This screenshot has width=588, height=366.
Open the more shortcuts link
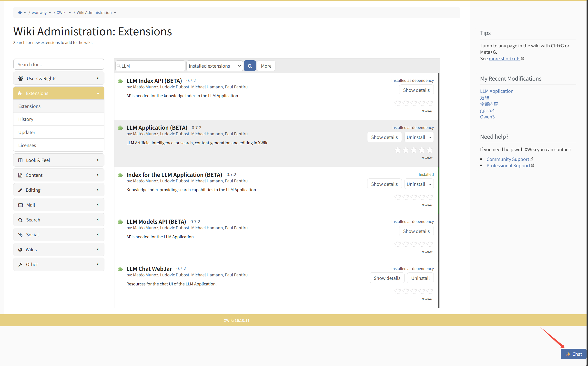coord(505,59)
